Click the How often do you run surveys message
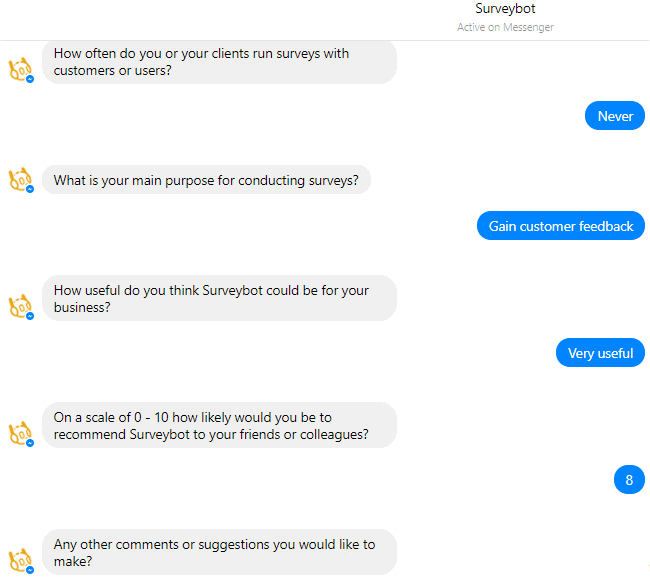This screenshot has height=582, width=650. 219,62
